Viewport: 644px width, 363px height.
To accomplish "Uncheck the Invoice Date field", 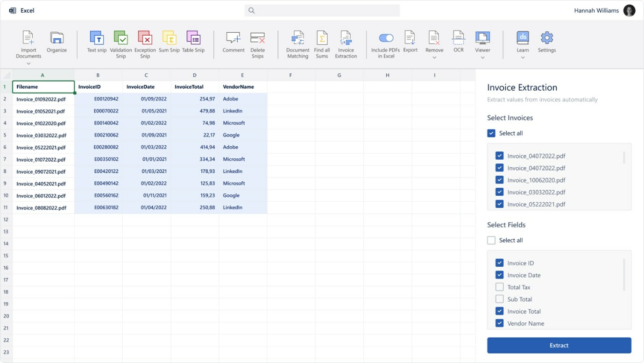I will point(499,275).
